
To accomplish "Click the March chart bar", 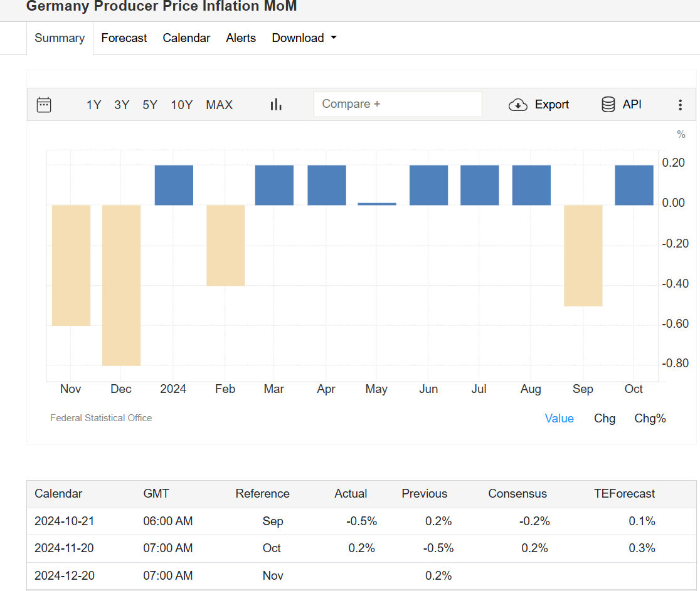I will (274, 185).
